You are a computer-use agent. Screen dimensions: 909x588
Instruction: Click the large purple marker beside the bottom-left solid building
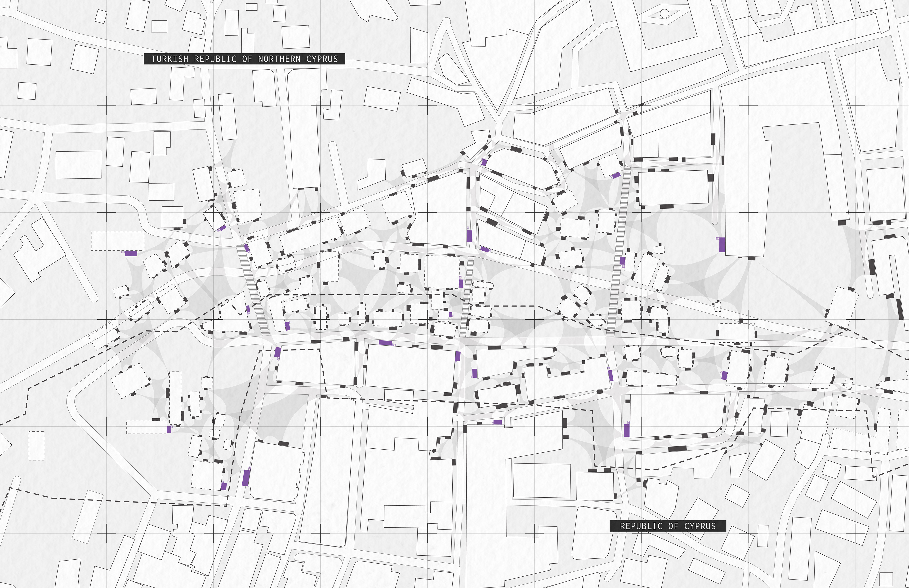coord(246,478)
